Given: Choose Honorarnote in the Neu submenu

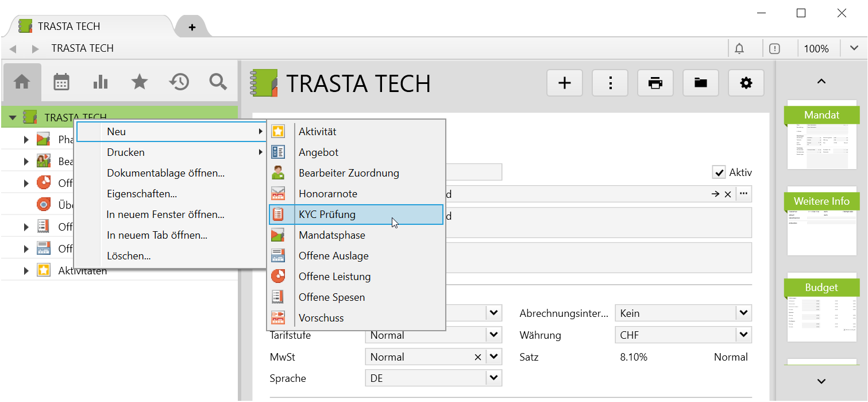Looking at the screenshot, I should [327, 194].
